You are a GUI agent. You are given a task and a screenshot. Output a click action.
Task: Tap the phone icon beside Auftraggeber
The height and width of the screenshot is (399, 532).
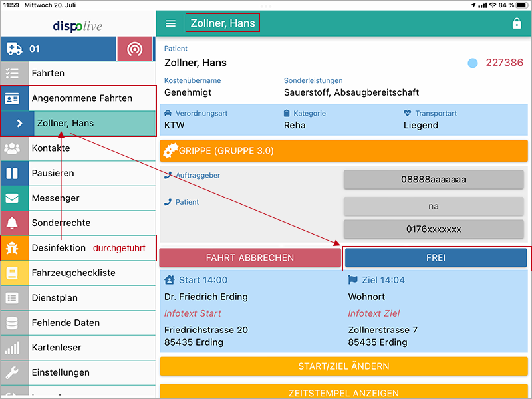click(x=168, y=175)
